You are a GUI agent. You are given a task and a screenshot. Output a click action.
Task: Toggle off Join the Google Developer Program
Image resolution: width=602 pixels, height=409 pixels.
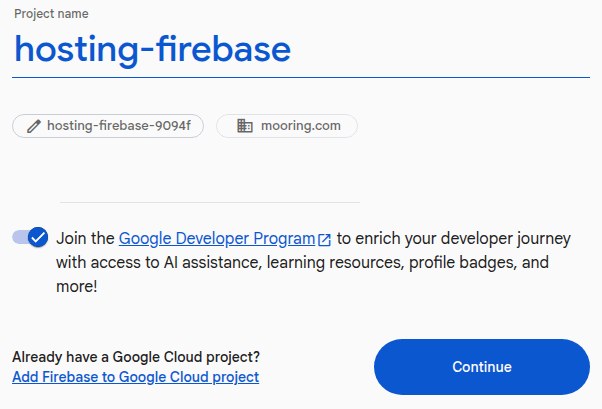pyautogui.click(x=30, y=237)
